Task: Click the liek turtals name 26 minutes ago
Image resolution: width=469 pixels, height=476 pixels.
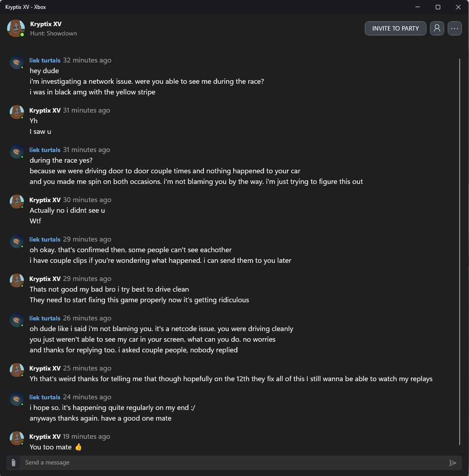Action: (45, 318)
